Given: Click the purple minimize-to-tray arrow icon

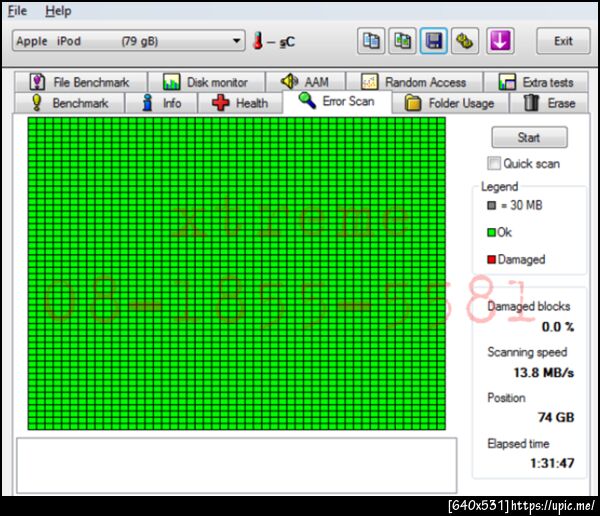Looking at the screenshot, I should (x=500, y=41).
